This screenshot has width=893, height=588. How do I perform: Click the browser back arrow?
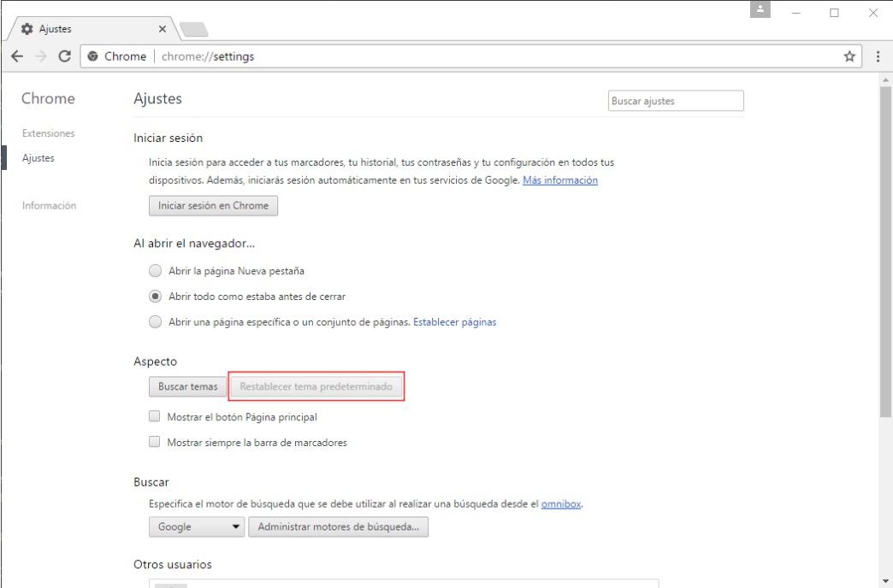click(17, 56)
